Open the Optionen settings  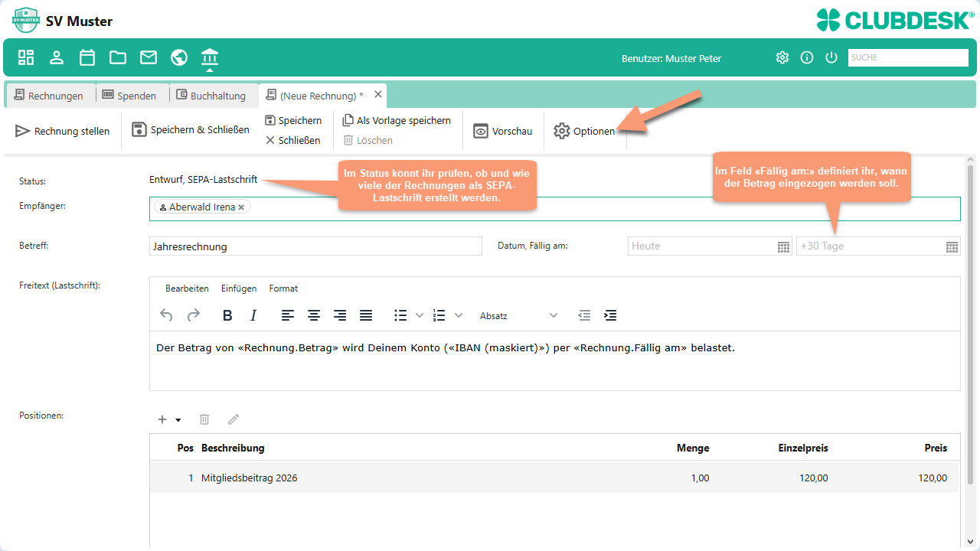(x=585, y=131)
